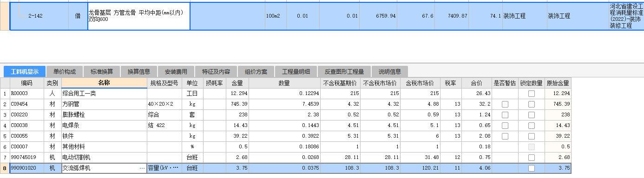This screenshot has height=178, width=644.
Task: Click the 合价 column header
Action: 477,83
